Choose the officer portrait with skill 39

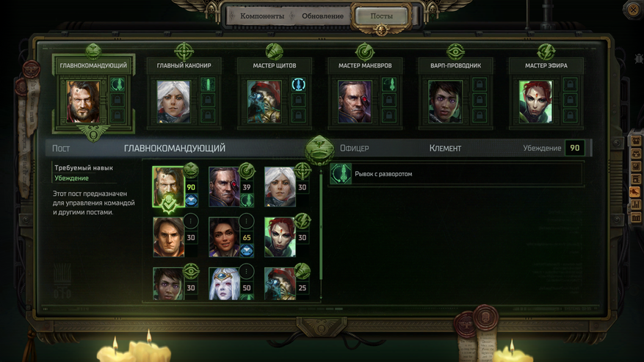click(224, 187)
